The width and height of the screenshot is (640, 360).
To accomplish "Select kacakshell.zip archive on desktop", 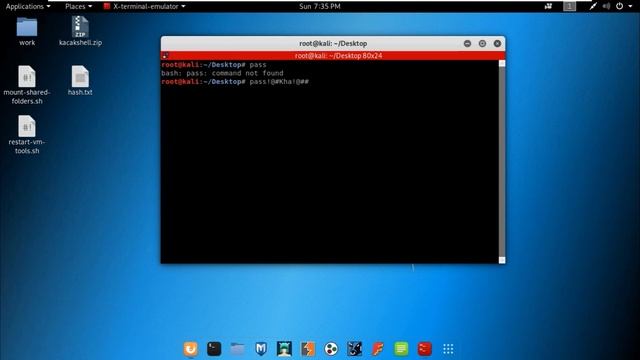I will pyautogui.click(x=80, y=31).
